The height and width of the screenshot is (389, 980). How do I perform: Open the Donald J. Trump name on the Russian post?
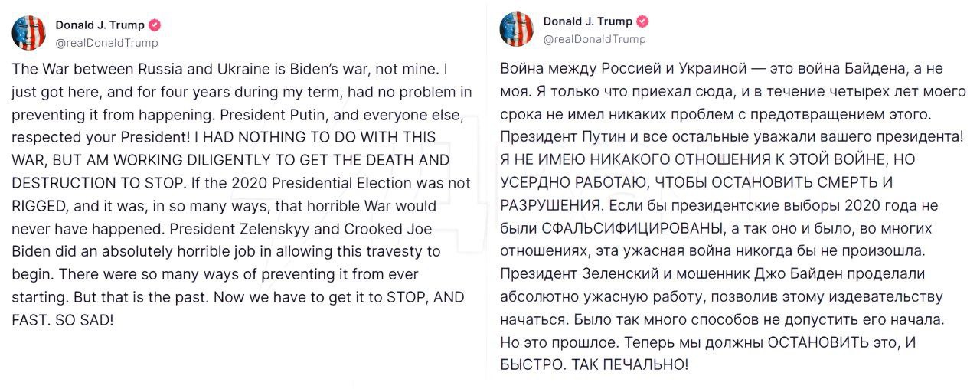pos(587,21)
